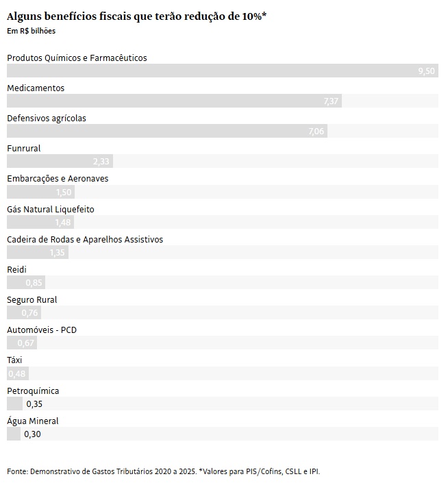Click the Gás Natural Liquefeito bar

tap(40, 222)
